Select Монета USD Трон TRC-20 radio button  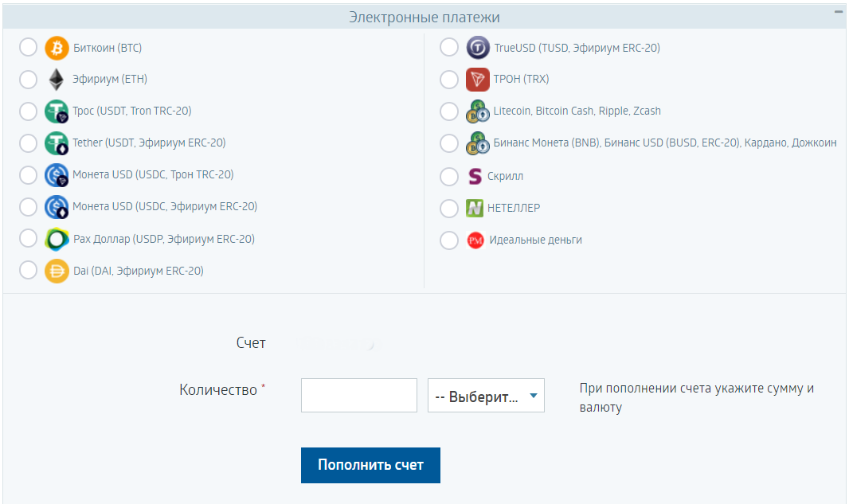tap(28, 175)
